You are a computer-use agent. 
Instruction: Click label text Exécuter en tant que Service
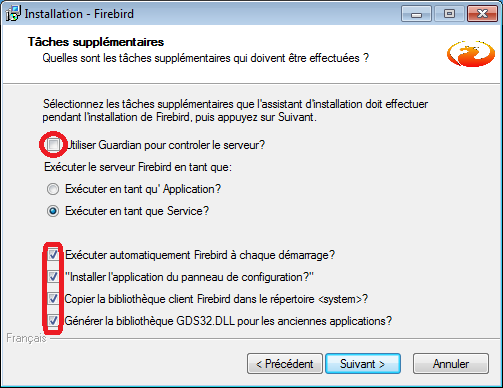pyautogui.click(x=137, y=211)
